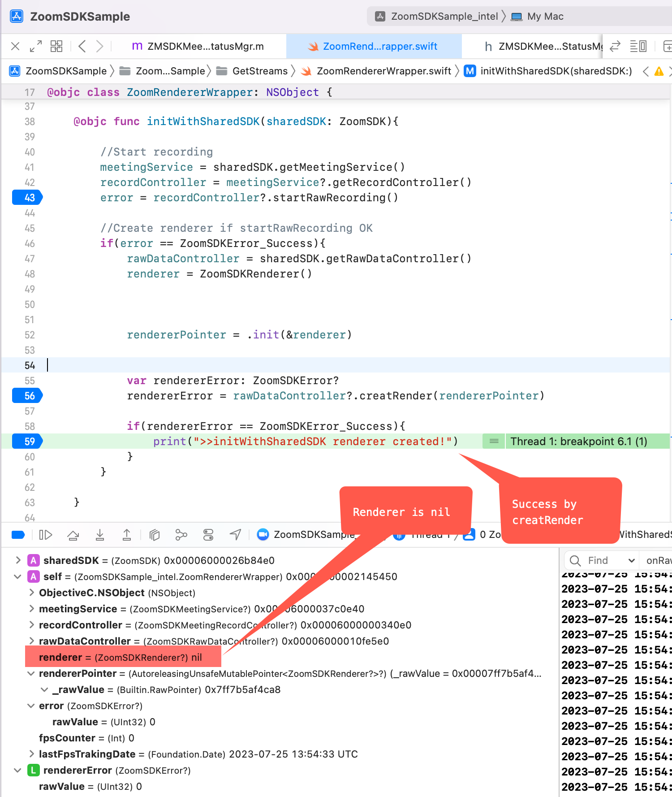
Task: Click the Simulate Location arrow icon
Action: click(x=235, y=534)
